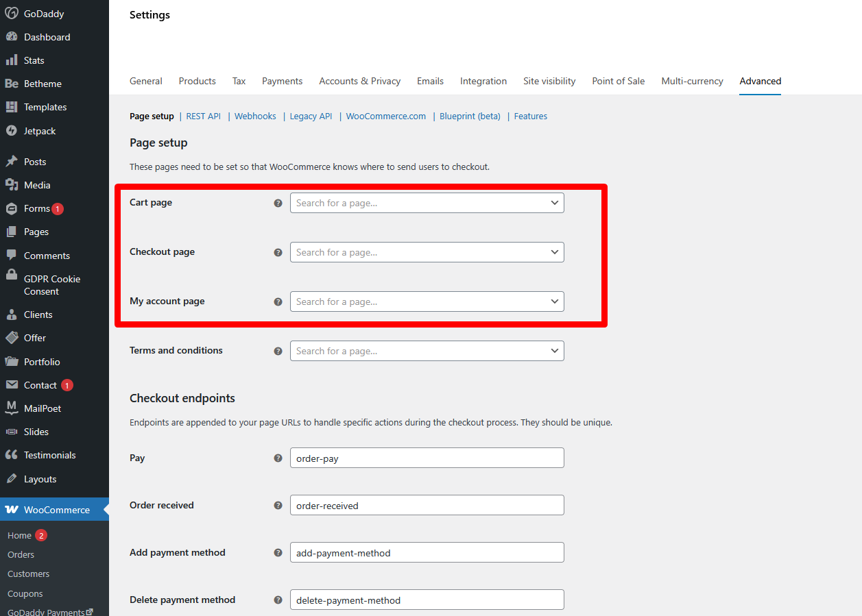862x616 pixels.
Task: Open the Webhooks section link
Action: 255,116
